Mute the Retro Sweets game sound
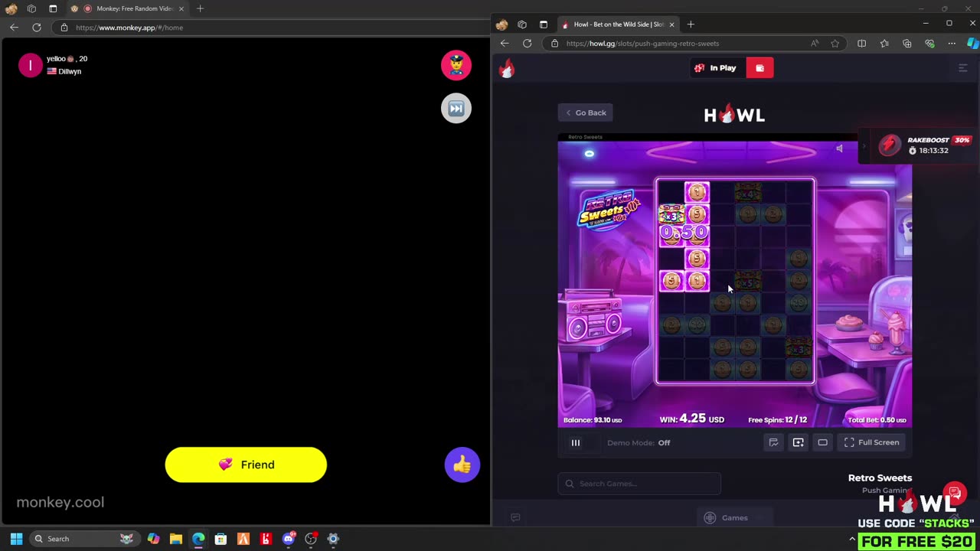Image resolution: width=980 pixels, height=551 pixels. pos(839,148)
